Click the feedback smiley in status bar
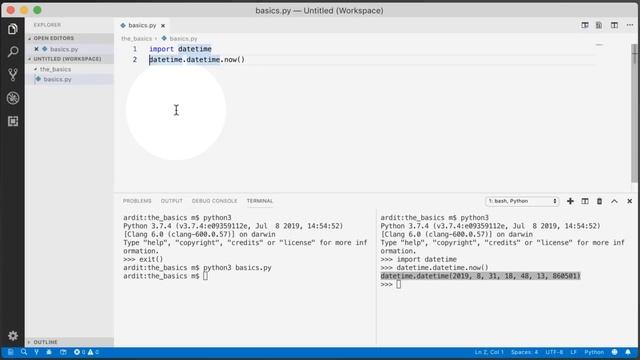This screenshot has height=360, width=640. pyautogui.click(x=615, y=352)
